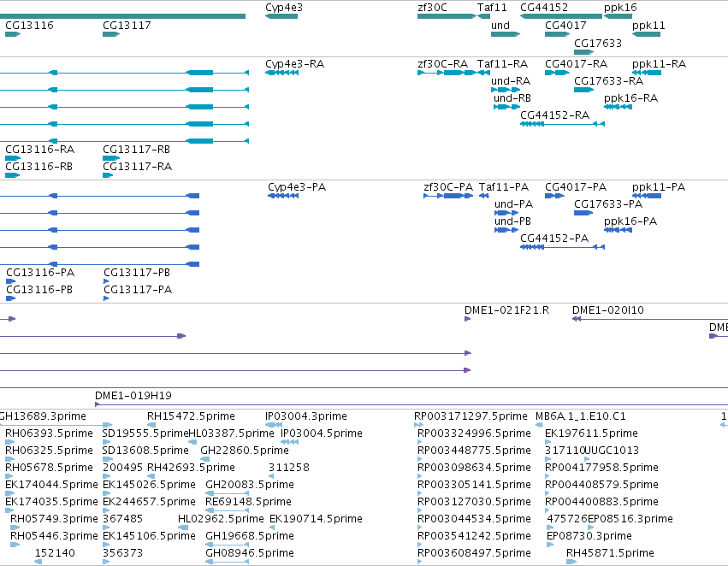Open the CG17633-RA transcript label
This screenshot has height=566, width=728.
(x=608, y=80)
